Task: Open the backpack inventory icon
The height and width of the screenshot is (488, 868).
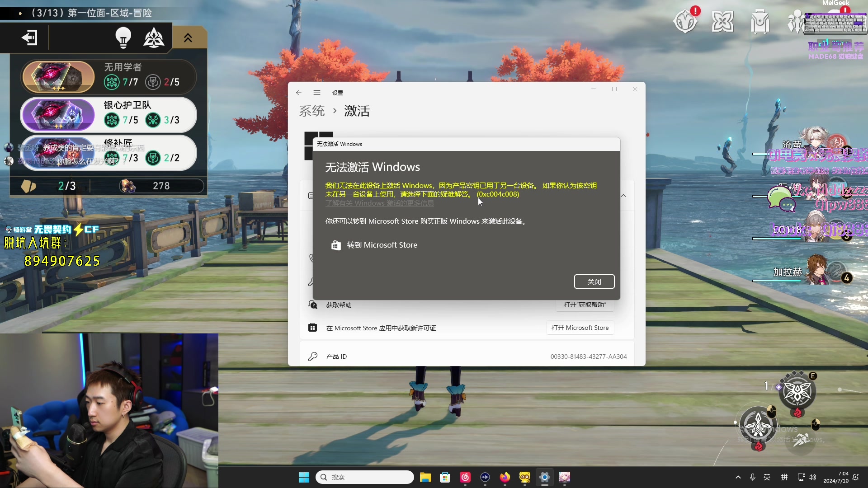Action: tap(760, 21)
